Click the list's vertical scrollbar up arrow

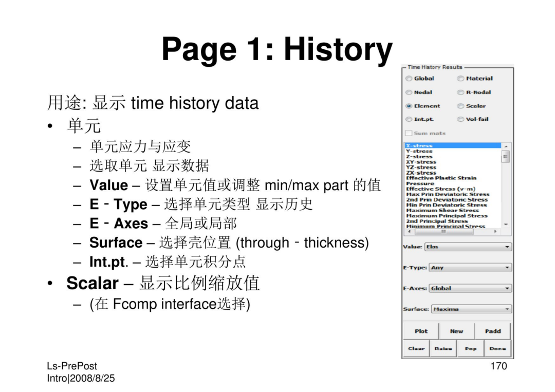coord(506,146)
